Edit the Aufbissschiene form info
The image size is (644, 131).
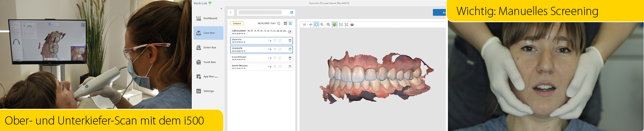point(290,32)
